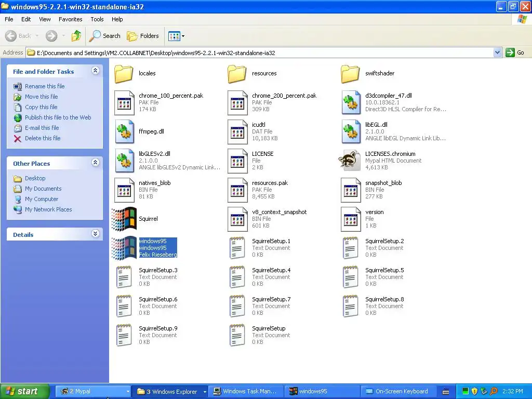Open My Network Places link

(x=48, y=210)
